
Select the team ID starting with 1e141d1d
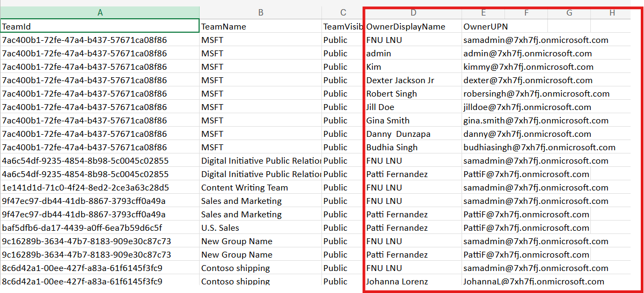pyautogui.click(x=100, y=187)
